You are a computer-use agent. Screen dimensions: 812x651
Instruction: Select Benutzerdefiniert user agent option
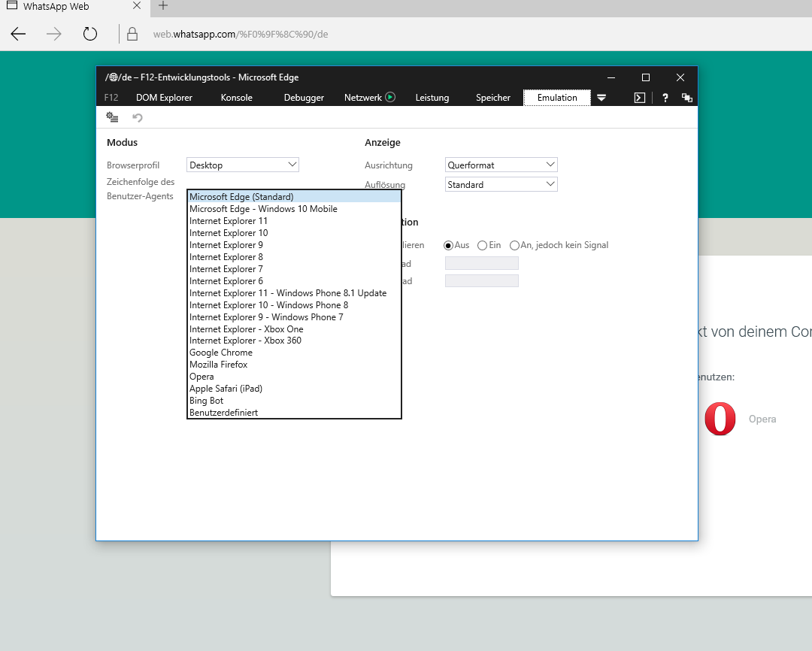tap(294, 412)
